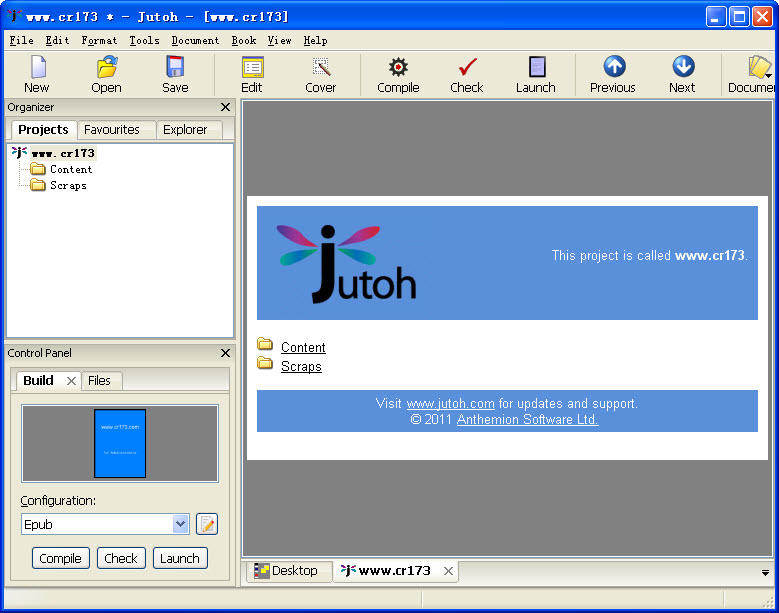Open the Help menu
This screenshot has width=779, height=613.
pyautogui.click(x=315, y=40)
